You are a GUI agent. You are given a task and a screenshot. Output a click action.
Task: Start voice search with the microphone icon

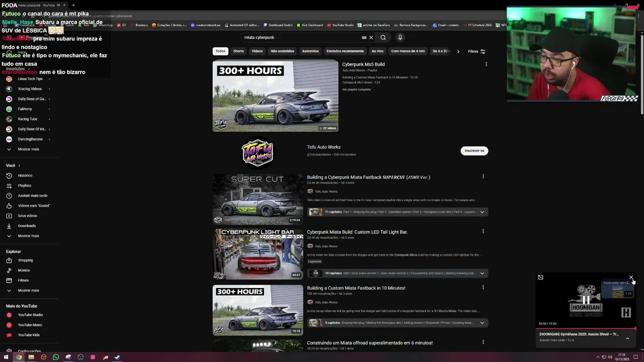point(400,37)
